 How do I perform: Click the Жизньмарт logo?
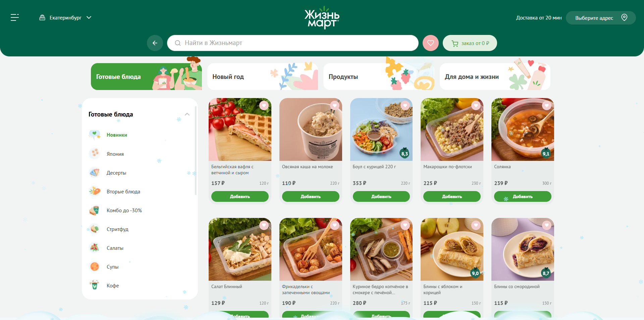coord(322,17)
